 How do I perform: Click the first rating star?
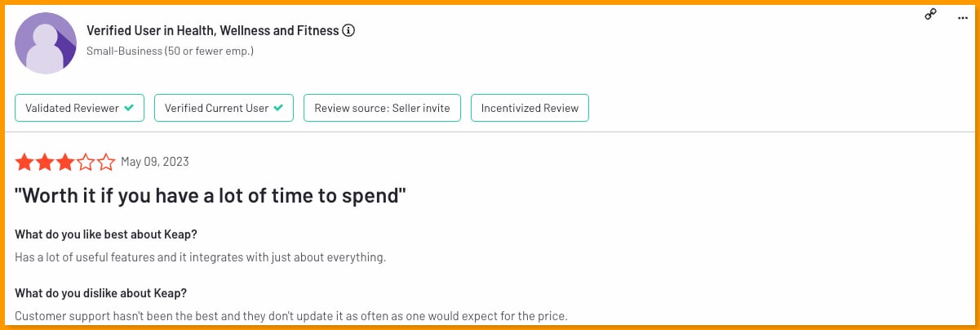(x=24, y=162)
